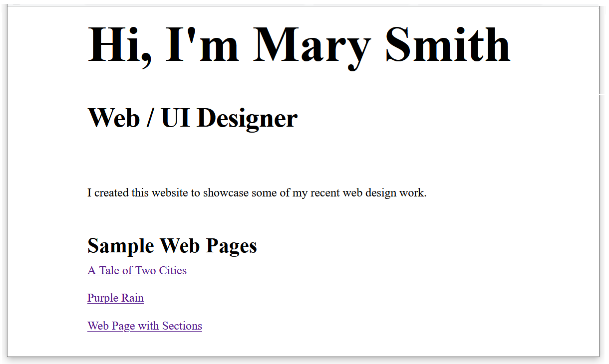Image resolution: width=609 pixels, height=364 pixels.
Task: Follow the 'Purple Rain' link
Action: point(115,298)
